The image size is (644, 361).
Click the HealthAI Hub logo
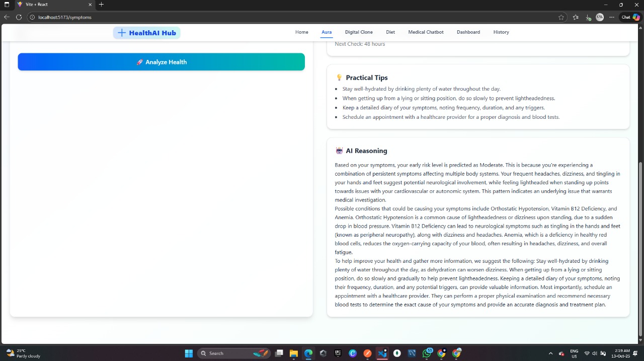[146, 33]
